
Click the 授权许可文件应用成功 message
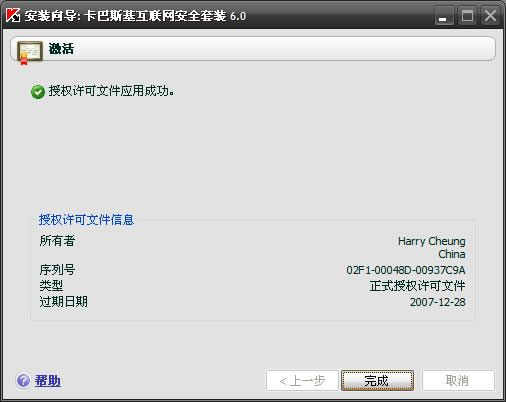112,91
